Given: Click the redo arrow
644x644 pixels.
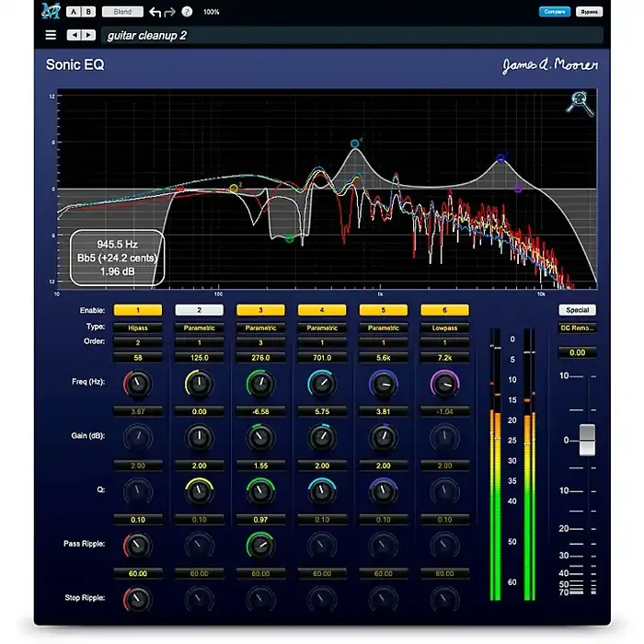Looking at the screenshot, I should pyautogui.click(x=169, y=12).
